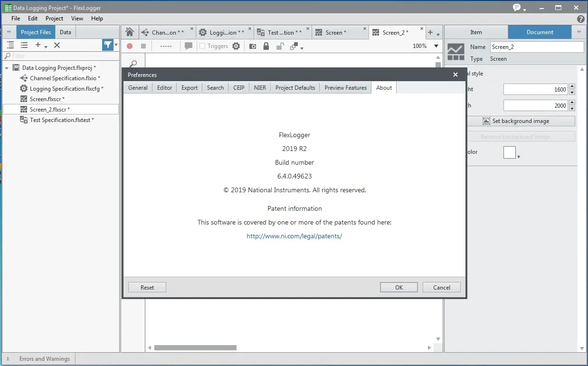Click the expand-all tree icon
The width and height of the screenshot is (588, 366).
click(10, 45)
